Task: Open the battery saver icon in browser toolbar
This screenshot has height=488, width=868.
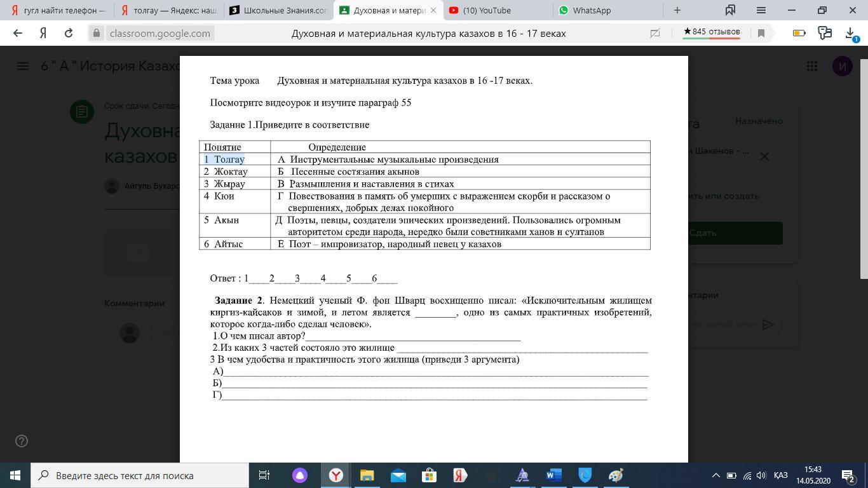Action: pyautogui.click(x=799, y=33)
